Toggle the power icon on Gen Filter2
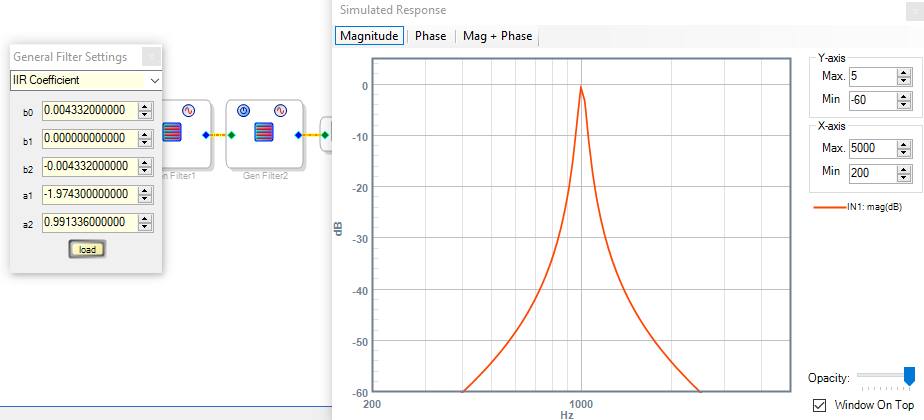 coord(244,110)
